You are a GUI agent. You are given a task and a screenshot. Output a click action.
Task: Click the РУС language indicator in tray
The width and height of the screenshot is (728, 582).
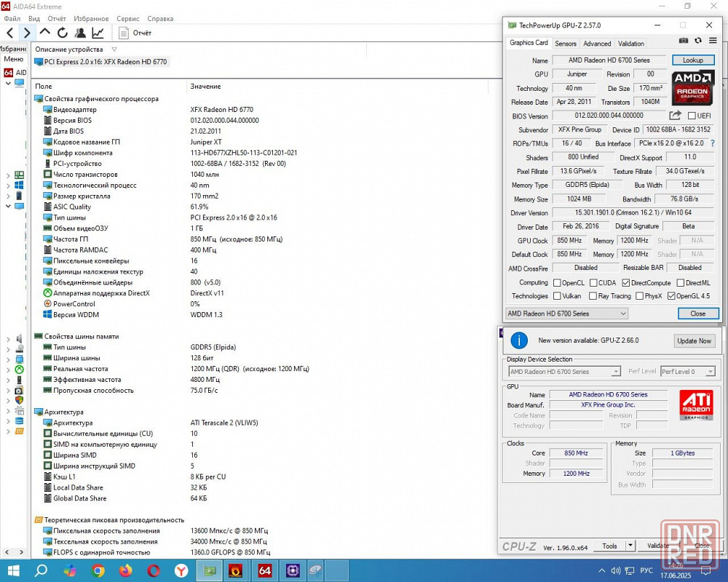[646, 570]
